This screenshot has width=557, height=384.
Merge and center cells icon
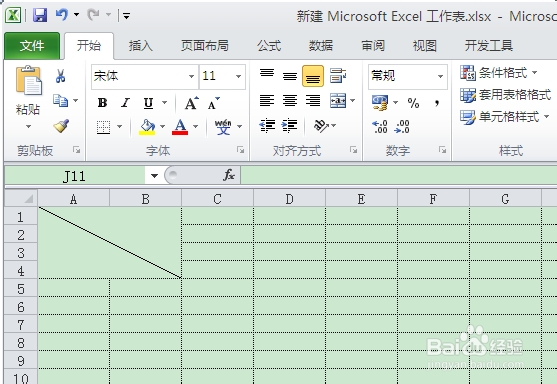click(338, 101)
